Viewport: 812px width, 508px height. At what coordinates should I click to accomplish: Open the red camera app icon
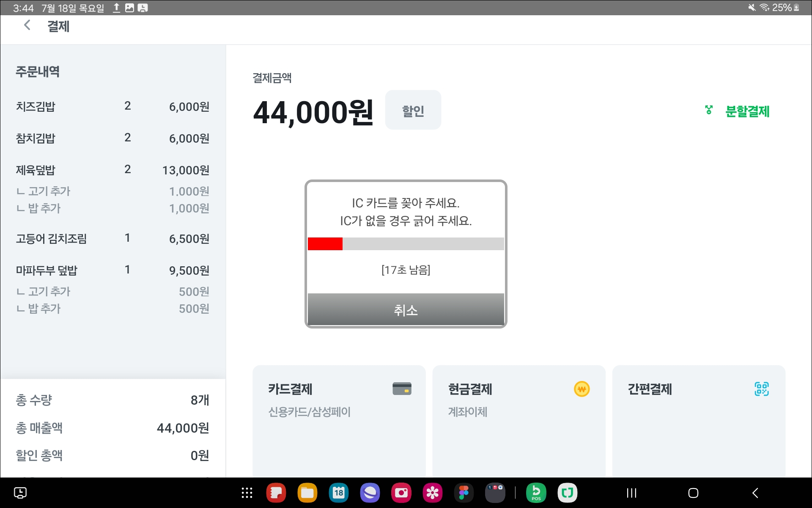401,493
